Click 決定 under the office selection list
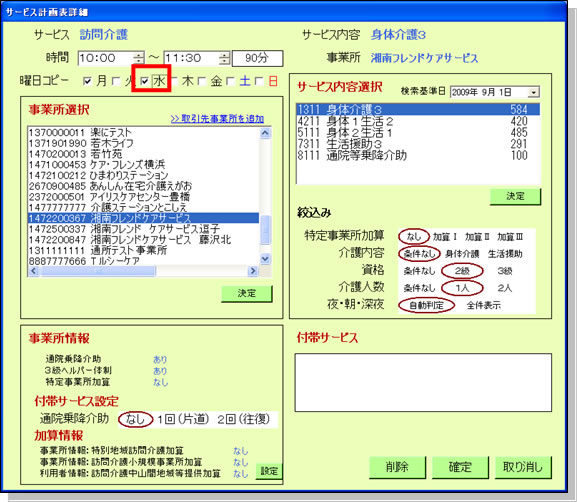 tap(247, 293)
